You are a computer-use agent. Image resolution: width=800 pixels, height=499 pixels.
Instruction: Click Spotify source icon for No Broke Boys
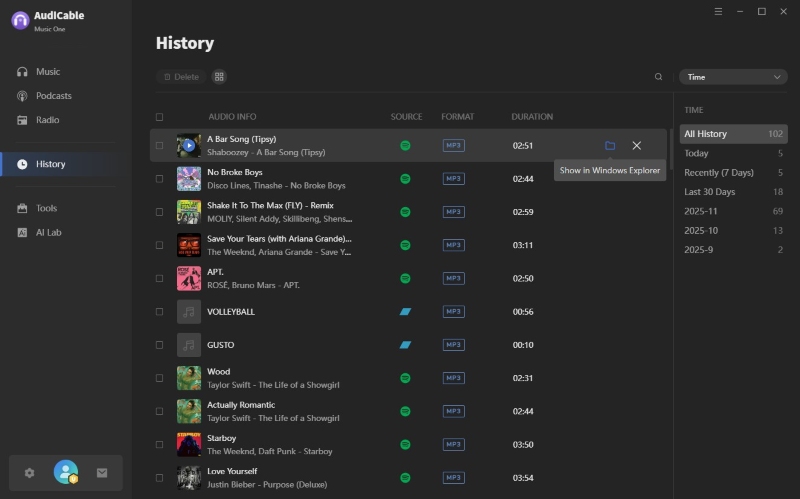pyautogui.click(x=405, y=179)
